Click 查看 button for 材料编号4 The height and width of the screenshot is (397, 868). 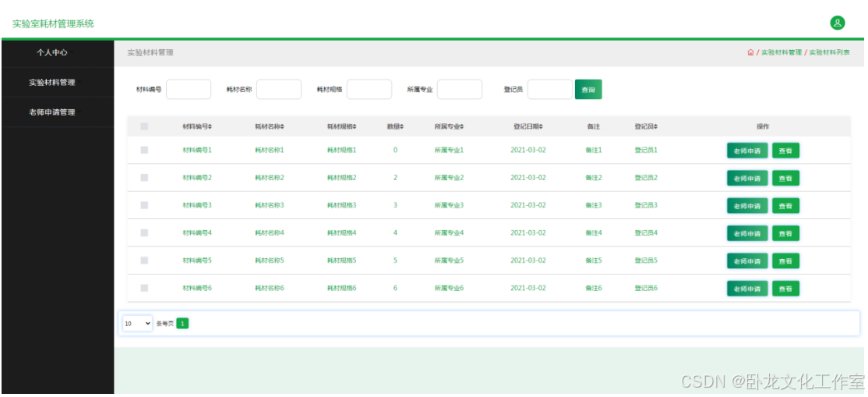pos(785,233)
